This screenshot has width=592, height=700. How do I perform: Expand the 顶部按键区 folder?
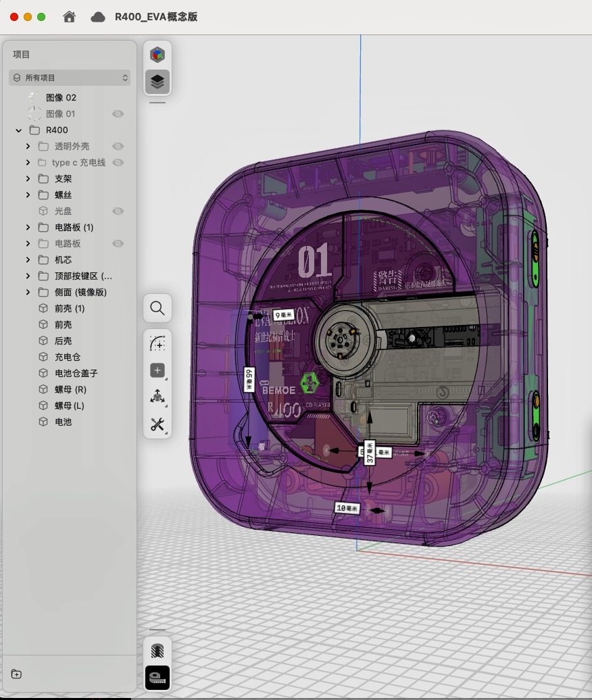pyautogui.click(x=28, y=276)
